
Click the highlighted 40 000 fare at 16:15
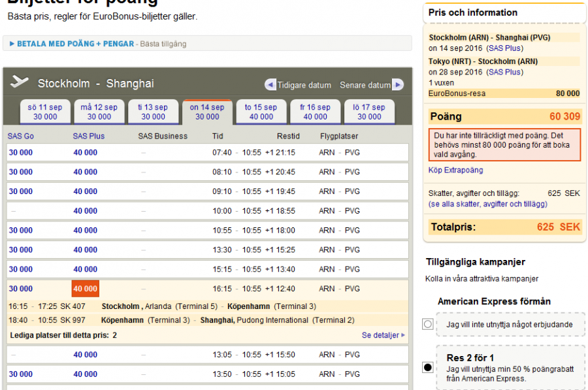[85, 289]
